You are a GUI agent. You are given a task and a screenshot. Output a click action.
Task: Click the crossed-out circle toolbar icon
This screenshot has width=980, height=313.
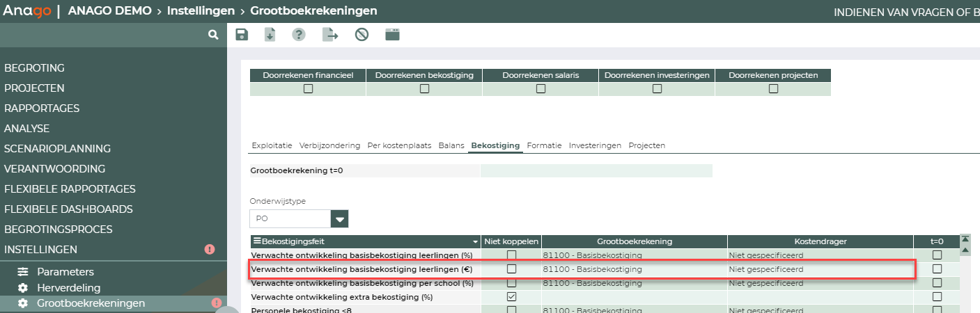(x=361, y=35)
